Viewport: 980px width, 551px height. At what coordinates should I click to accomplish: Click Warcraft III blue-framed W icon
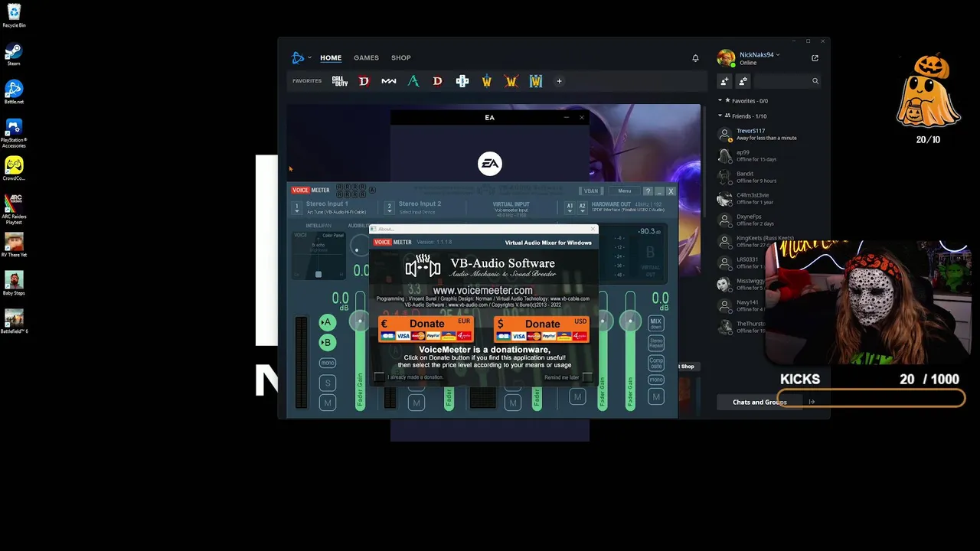536,81
